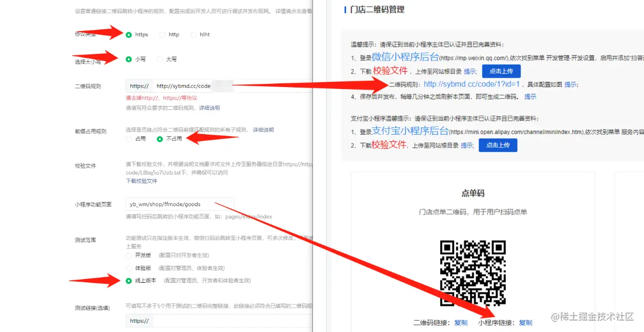The image size is (644, 332).
Task: Click the 下载校验文件 link
Action: [142, 181]
